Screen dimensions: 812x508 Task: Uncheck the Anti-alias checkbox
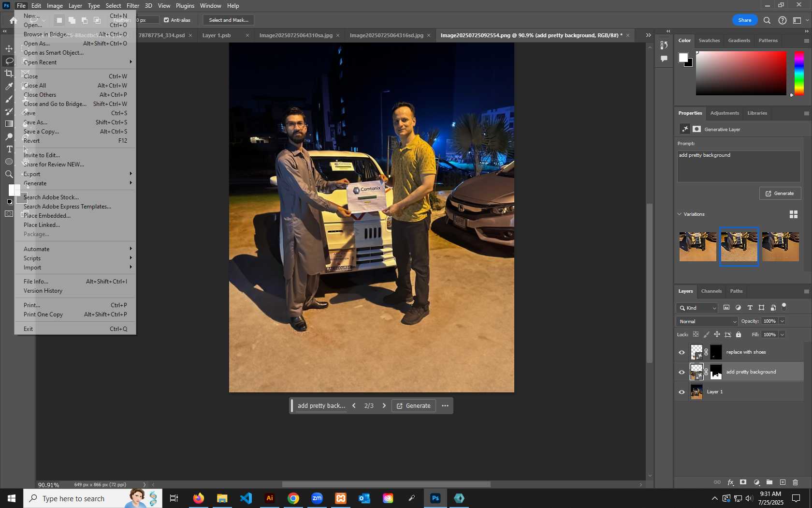point(166,20)
